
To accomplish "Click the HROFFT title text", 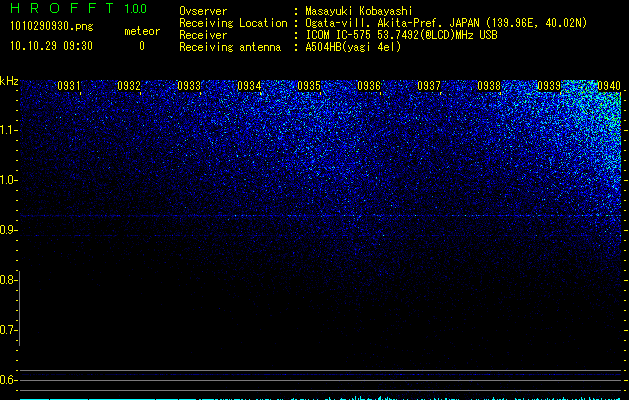I will coord(62,8).
